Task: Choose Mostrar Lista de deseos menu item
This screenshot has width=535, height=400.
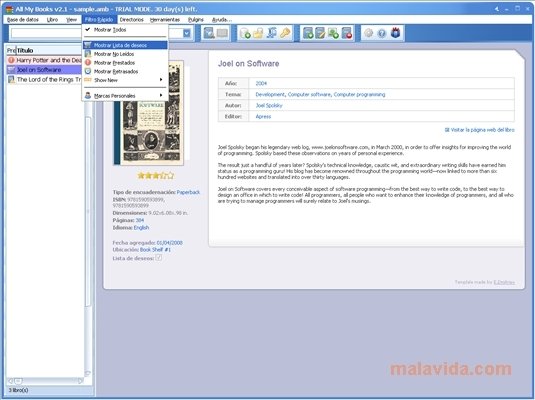Action: pos(125,45)
